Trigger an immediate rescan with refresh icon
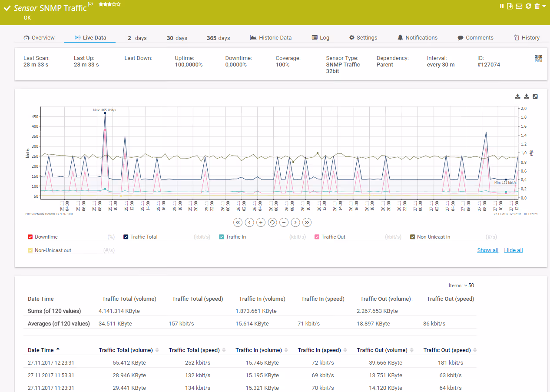 (x=528, y=6)
